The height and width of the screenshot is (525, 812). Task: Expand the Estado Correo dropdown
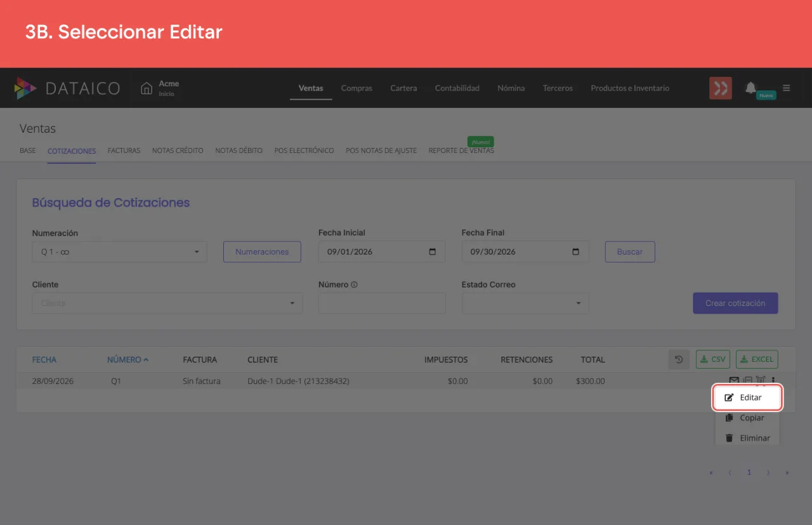click(x=525, y=303)
